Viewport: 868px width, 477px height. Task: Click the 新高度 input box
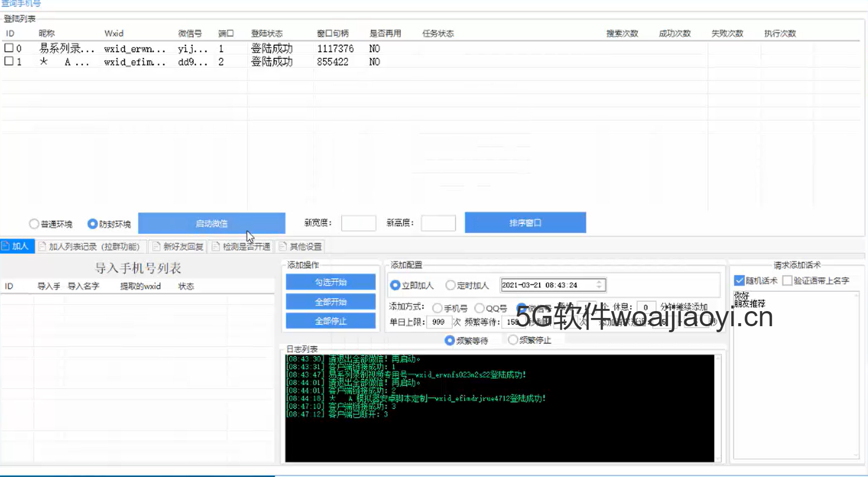pyautogui.click(x=438, y=223)
